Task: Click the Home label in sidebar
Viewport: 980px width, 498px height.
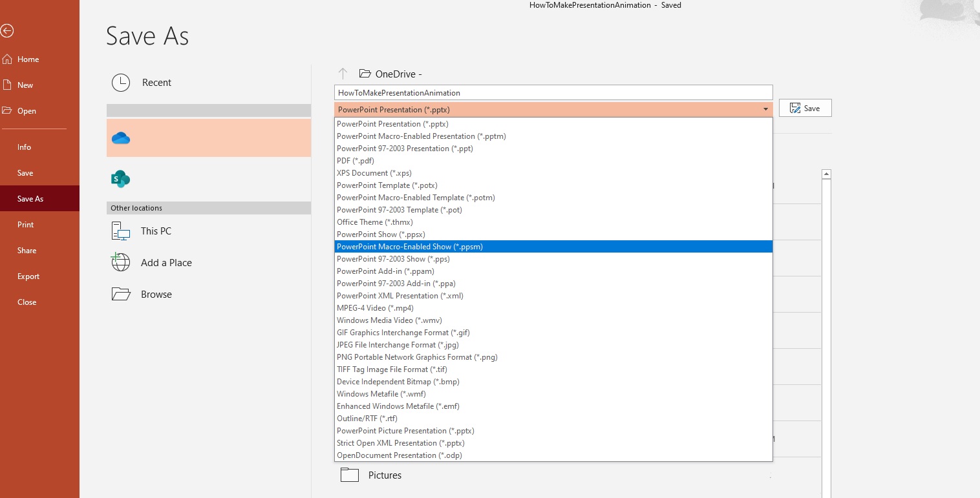Action: pyautogui.click(x=28, y=59)
